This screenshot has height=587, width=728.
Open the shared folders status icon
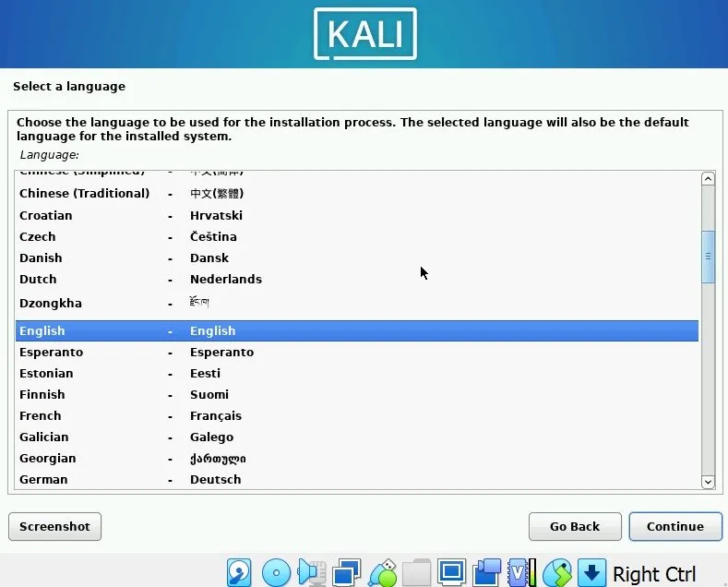(416, 572)
